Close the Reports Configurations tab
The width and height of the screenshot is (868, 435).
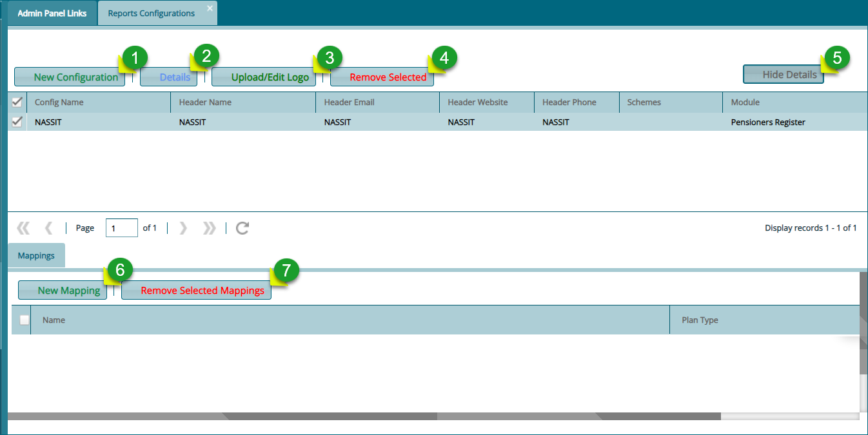coord(210,8)
